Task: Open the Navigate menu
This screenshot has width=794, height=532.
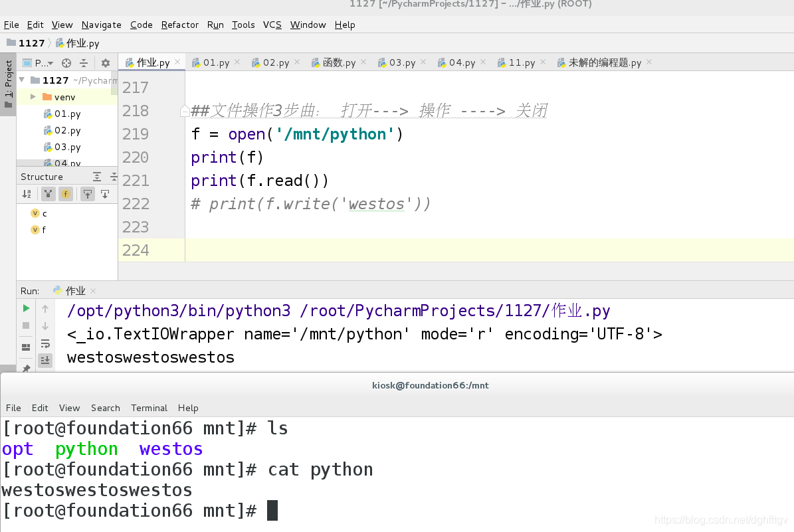Action: 101,25
